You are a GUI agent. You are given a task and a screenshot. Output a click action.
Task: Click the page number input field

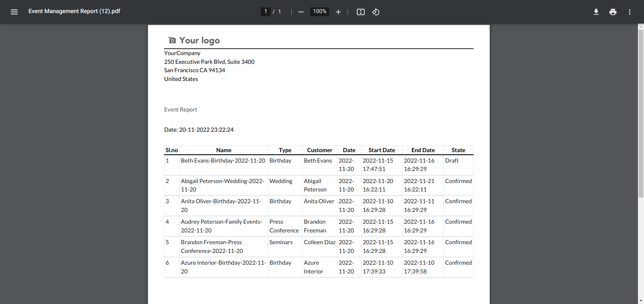[x=265, y=11]
